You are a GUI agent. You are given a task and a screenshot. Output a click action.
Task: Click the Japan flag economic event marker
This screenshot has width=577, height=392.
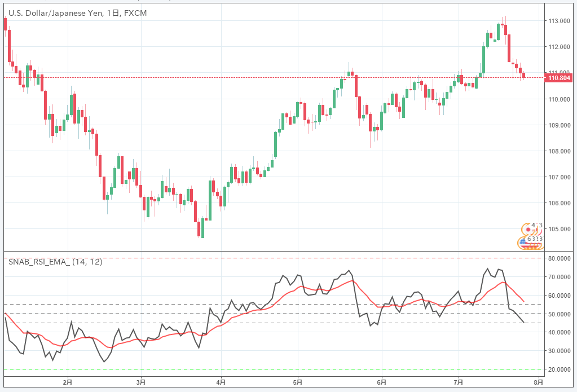[x=529, y=230]
